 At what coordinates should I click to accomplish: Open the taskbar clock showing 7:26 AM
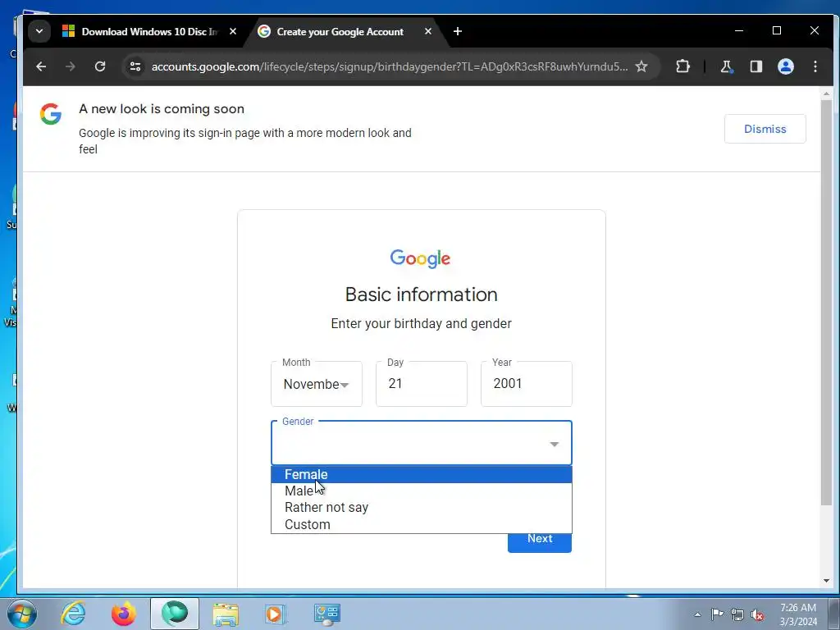(798, 614)
